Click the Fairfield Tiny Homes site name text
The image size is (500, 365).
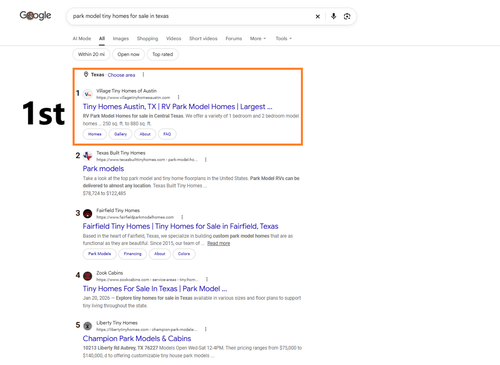pyautogui.click(x=118, y=211)
